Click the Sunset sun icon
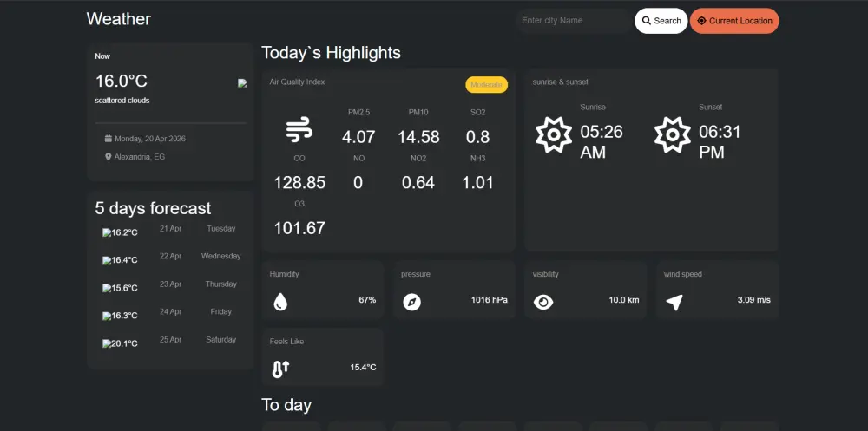 pos(673,135)
